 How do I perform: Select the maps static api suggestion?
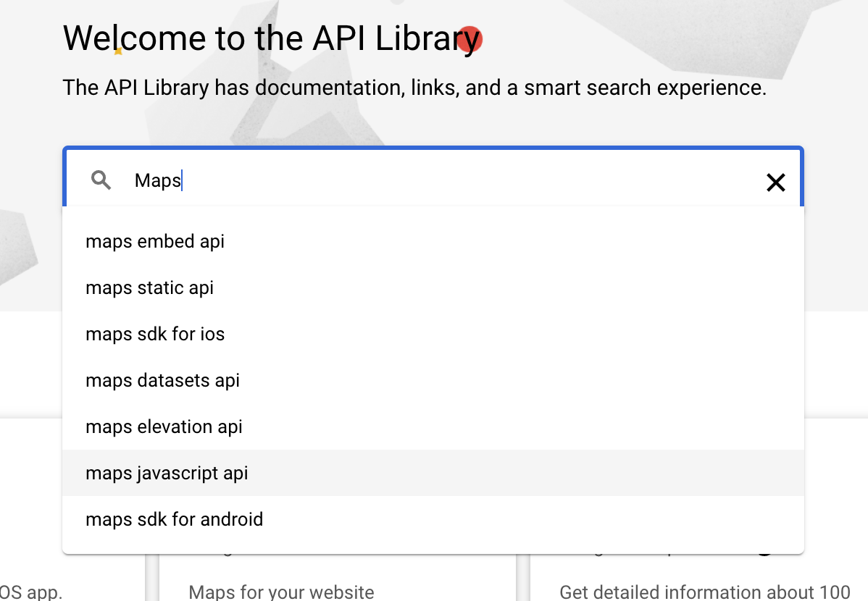pyautogui.click(x=149, y=287)
